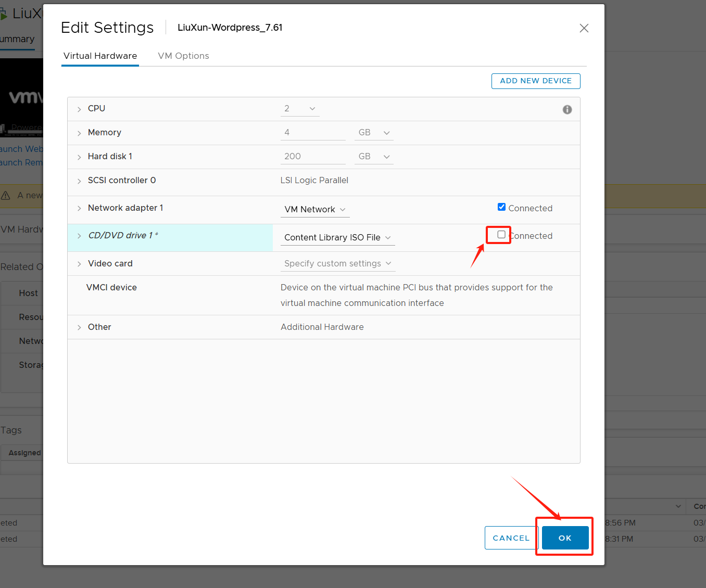
Task: Click the 8:56 PM cell in background table
Action: 620,523
